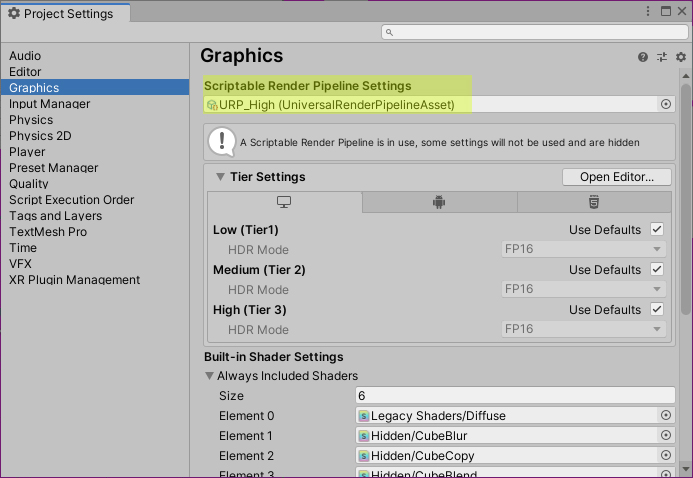Open the Graphics settings gear menu
Screen dimensions: 693x478
click(x=680, y=58)
